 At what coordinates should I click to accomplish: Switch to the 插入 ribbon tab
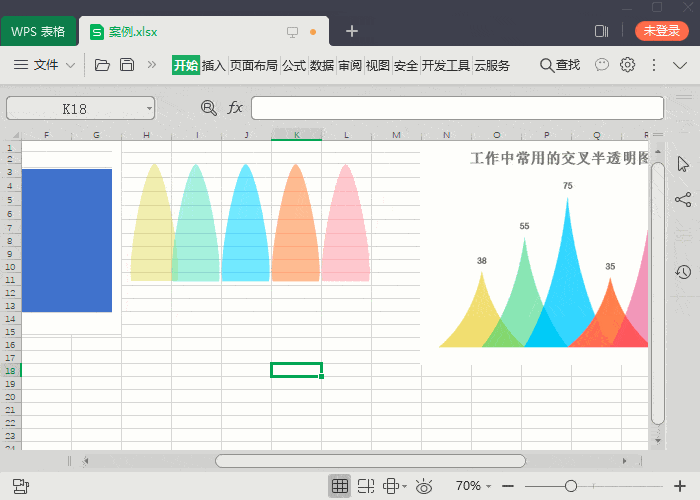[213, 66]
